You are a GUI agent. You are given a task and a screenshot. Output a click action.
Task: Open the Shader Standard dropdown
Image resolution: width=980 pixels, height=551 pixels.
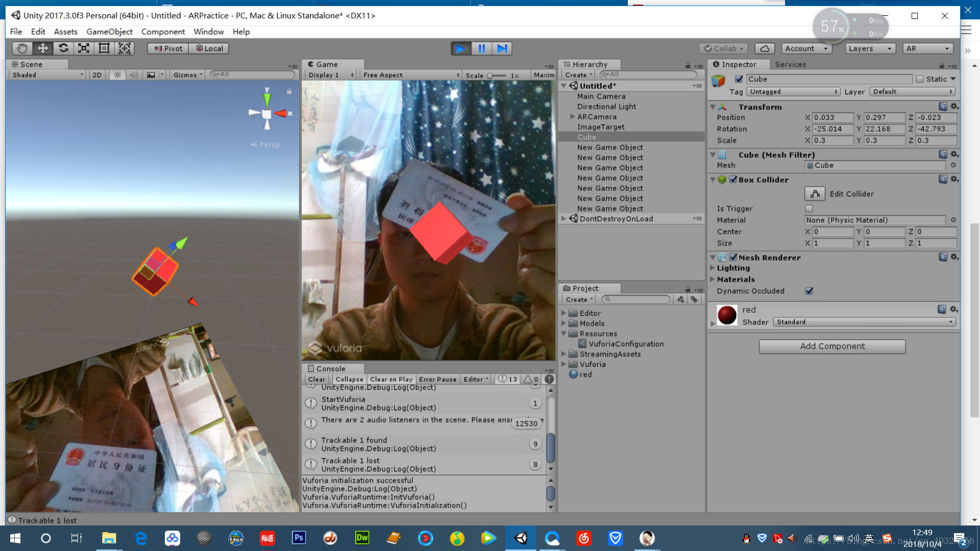pos(864,322)
